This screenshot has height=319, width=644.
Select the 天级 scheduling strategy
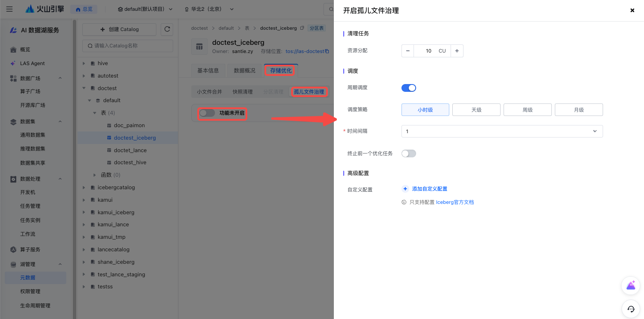click(x=476, y=110)
